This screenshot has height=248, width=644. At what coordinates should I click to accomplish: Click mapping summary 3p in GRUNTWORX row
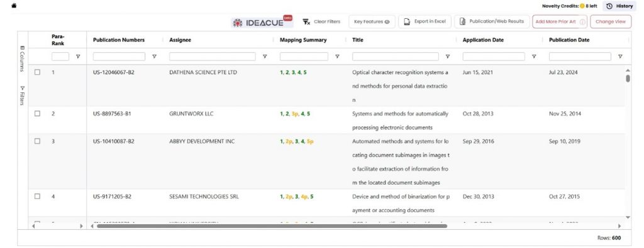click(x=295, y=114)
